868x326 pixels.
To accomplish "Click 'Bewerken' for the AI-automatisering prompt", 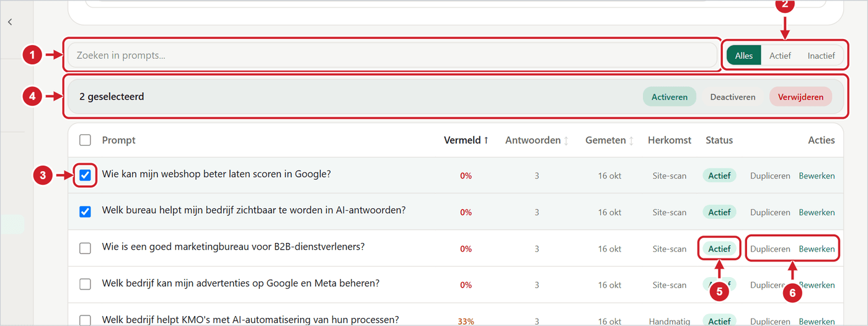I will pyautogui.click(x=817, y=321).
